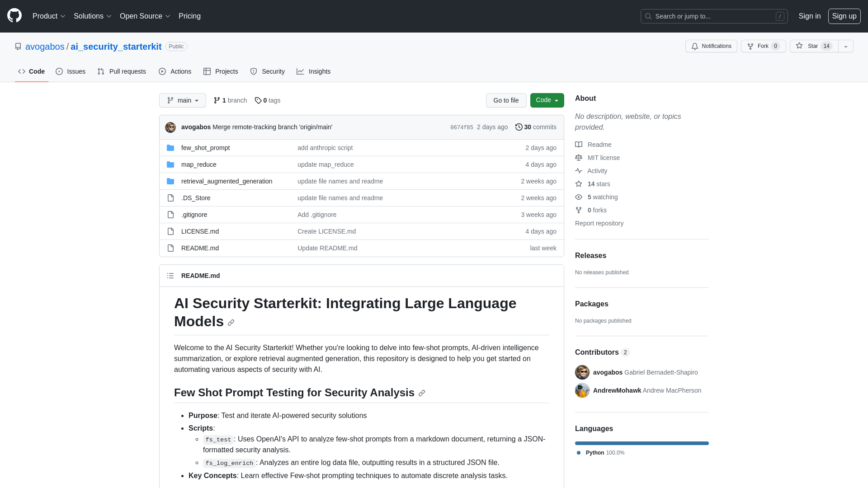Open the Open Source dropdown menu
Viewport: 868px width, 488px height.
pyautogui.click(x=145, y=16)
